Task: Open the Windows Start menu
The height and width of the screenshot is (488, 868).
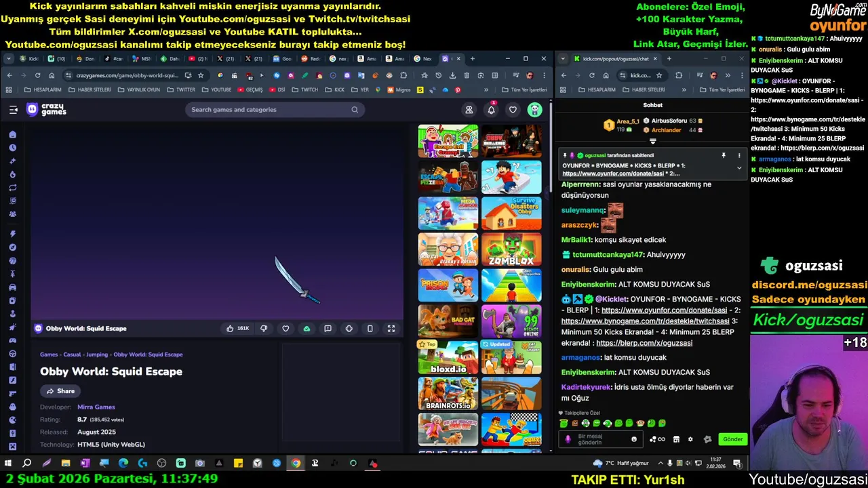Action: tap(8, 464)
